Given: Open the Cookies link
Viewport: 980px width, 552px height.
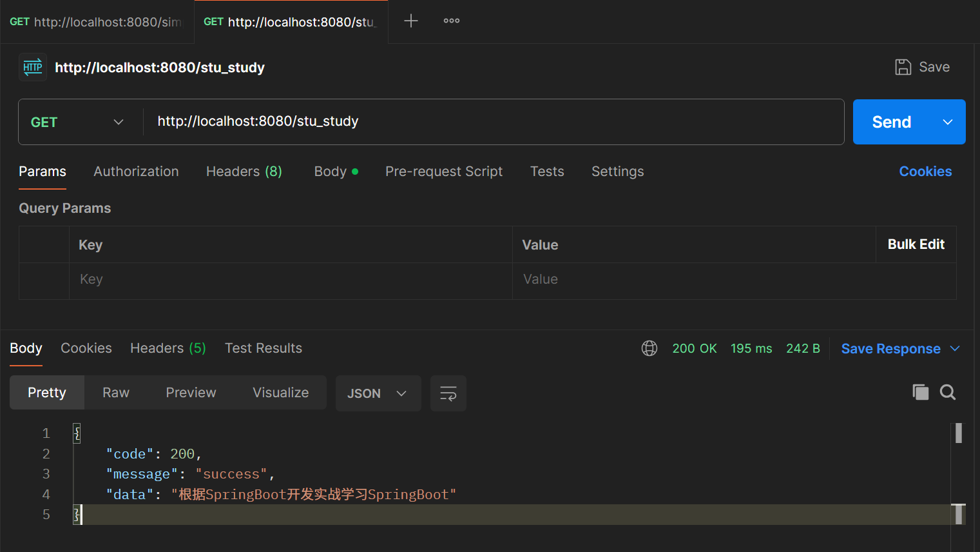Looking at the screenshot, I should point(925,172).
